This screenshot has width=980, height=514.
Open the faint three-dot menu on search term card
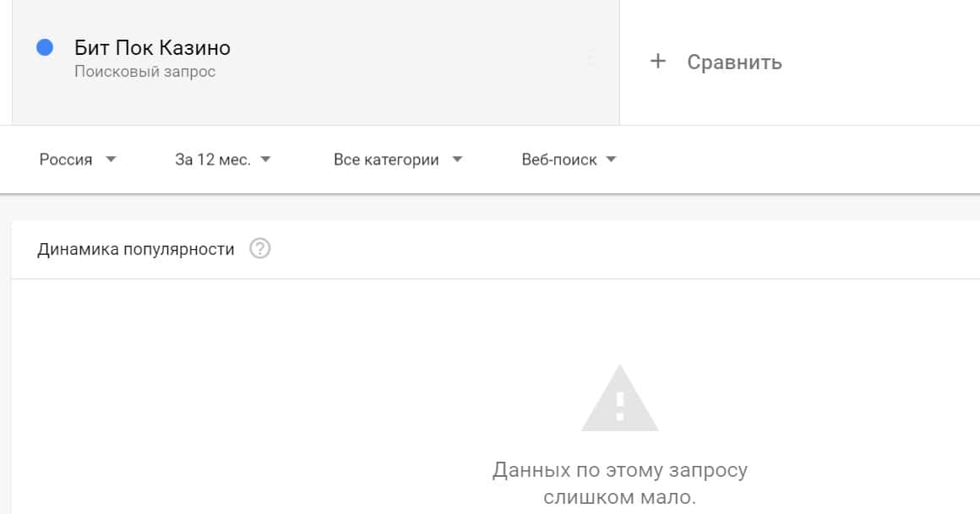coord(591,57)
